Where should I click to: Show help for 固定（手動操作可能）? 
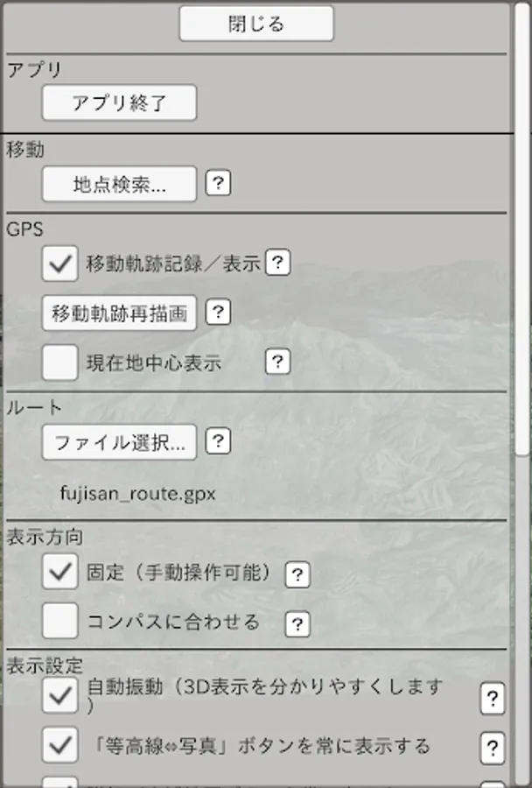click(297, 574)
